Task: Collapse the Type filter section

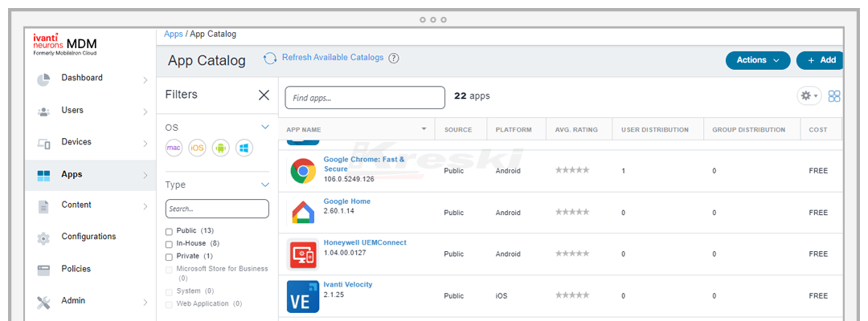Action: tap(264, 185)
